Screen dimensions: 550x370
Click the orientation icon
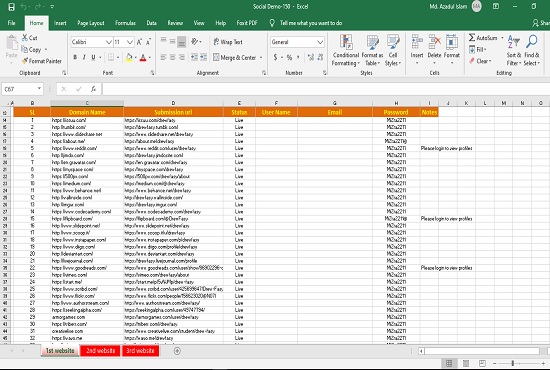[x=195, y=42]
